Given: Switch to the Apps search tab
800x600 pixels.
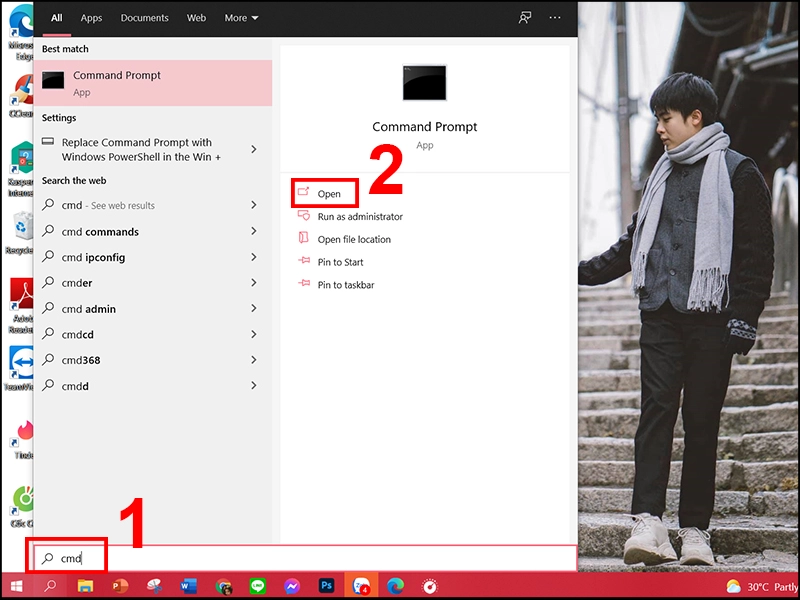Looking at the screenshot, I should tap(91, 17).
